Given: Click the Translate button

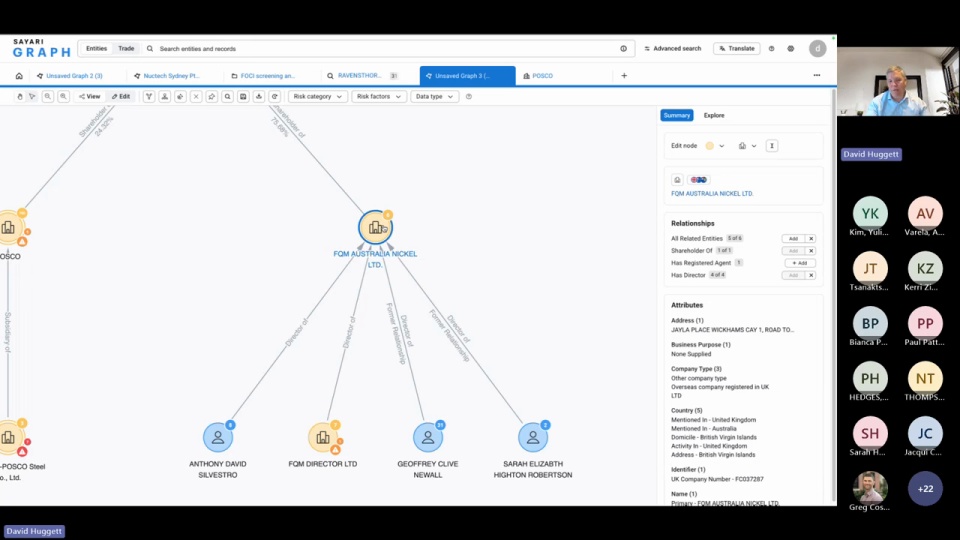Looking at the screenshot, I should click(737, 49).
